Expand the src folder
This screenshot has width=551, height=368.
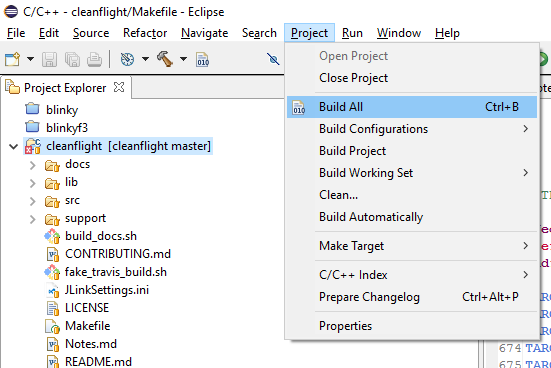tap(32, 201)
